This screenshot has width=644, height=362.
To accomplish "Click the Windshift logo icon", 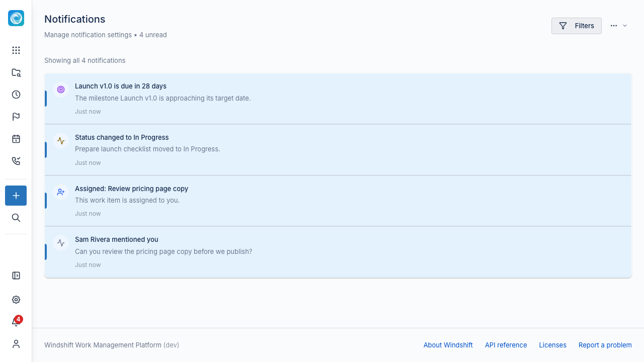I will (16, 18).
